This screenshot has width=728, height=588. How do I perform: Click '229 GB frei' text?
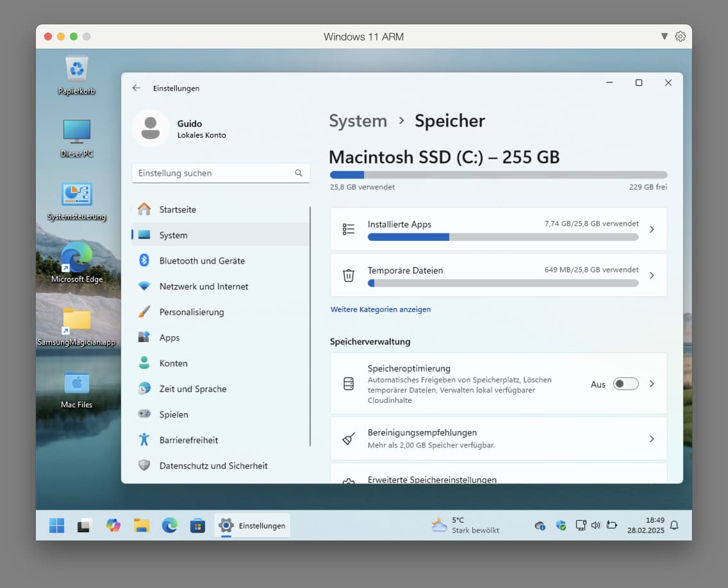648,187
